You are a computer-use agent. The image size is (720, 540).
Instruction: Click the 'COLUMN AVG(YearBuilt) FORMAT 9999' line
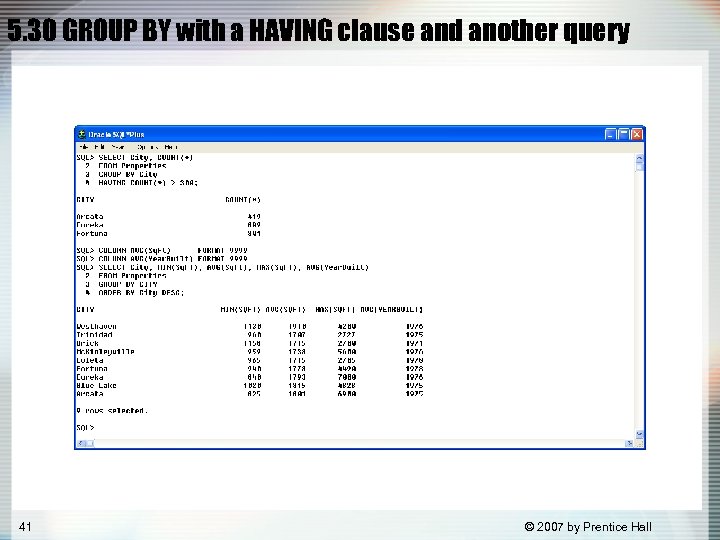pos(173,259)
